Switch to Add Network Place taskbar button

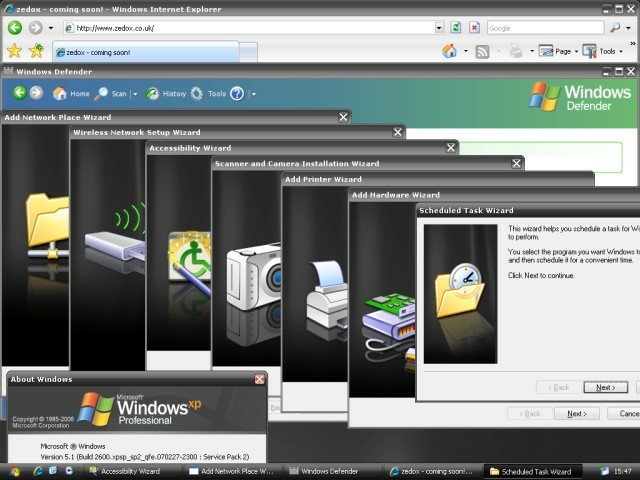point(233,471)
